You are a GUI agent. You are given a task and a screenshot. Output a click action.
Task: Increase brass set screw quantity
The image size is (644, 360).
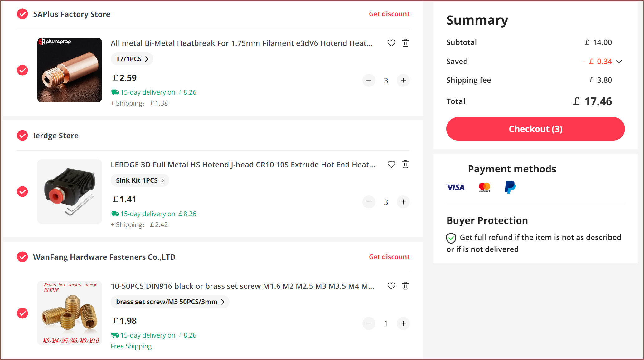point(403,323)
